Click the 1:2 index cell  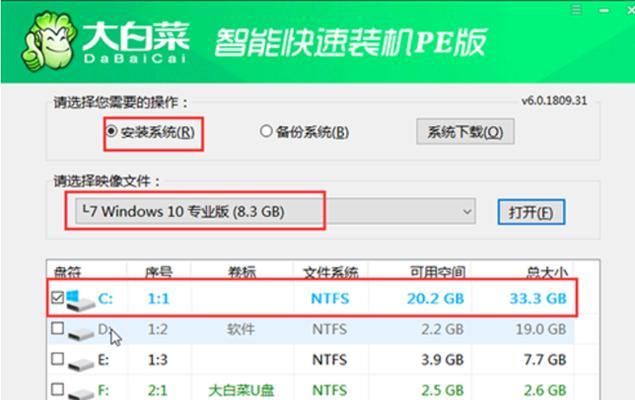(x=158, y=329)
